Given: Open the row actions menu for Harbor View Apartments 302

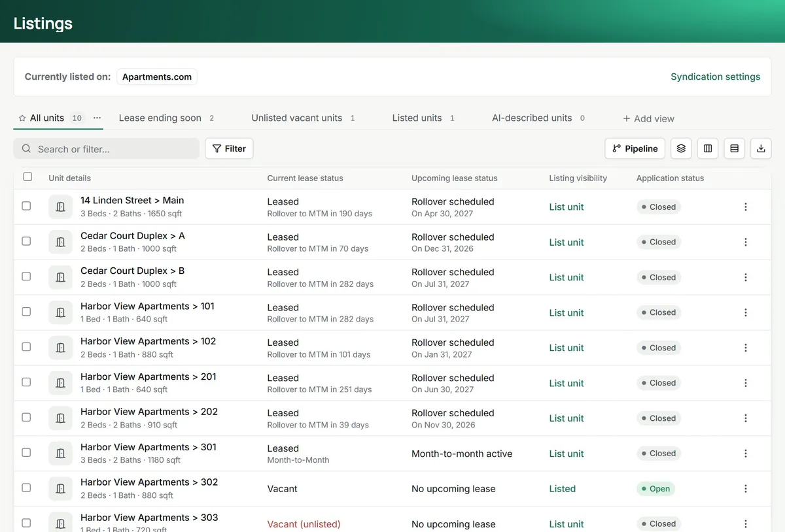Looking at the screenshot, I should pyautogui.click(x=746, y=489).
